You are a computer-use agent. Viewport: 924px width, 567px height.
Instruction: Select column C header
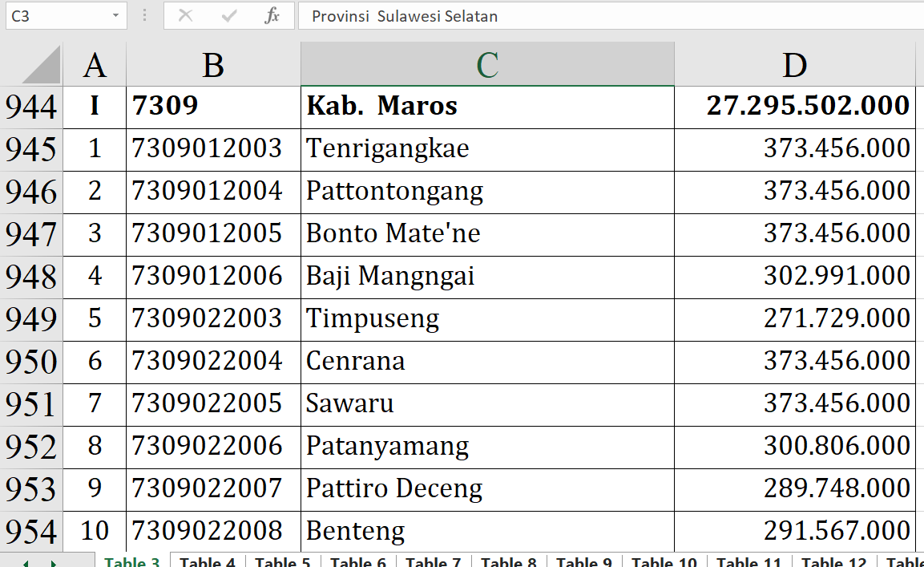487,65
